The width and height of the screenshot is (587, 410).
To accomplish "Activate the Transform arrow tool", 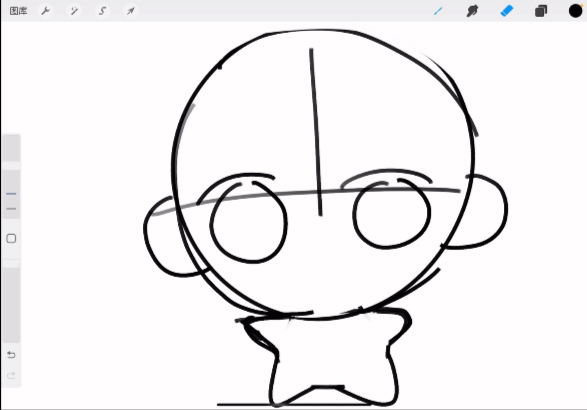I will coord(130,11).
